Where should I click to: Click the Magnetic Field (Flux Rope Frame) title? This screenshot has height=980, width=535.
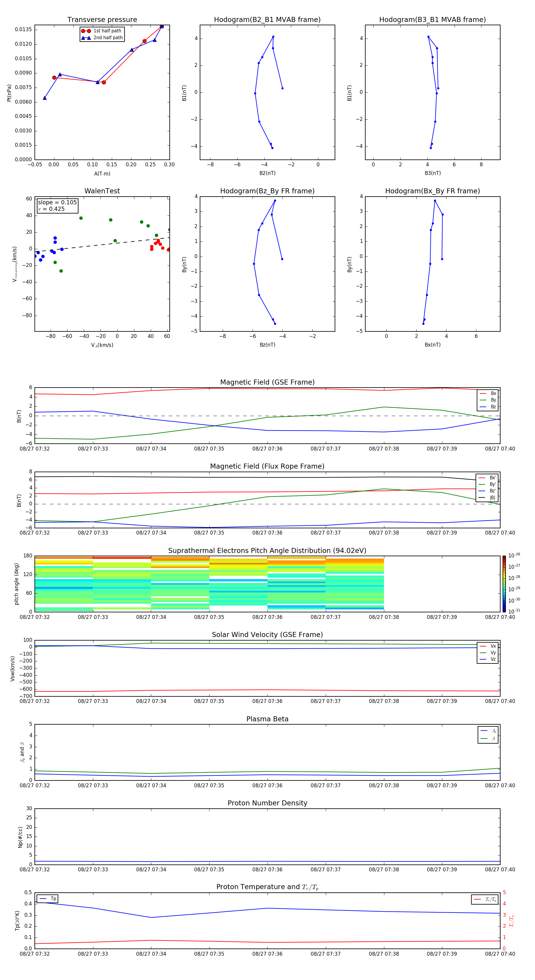tap(267, 467)
